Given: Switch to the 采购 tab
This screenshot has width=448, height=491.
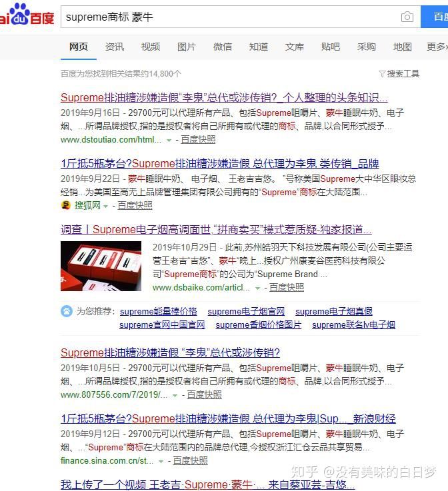Looking at the screenshot, I should coord(367,47).
